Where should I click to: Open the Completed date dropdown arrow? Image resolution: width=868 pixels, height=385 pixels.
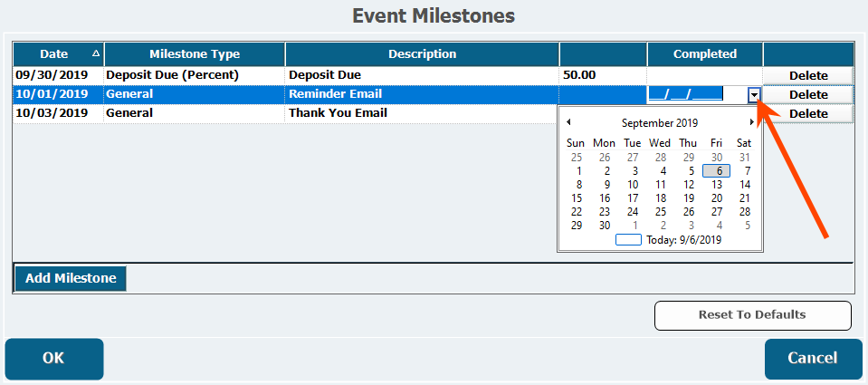(x=754, y=94)
